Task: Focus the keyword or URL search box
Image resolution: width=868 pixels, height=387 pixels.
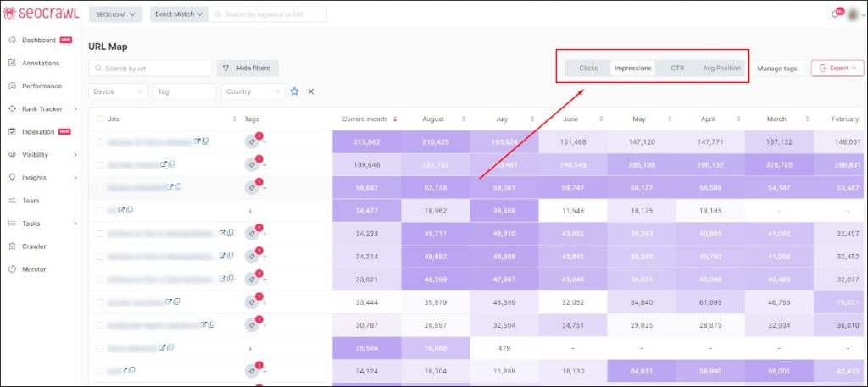Action: tap(267, 14)
